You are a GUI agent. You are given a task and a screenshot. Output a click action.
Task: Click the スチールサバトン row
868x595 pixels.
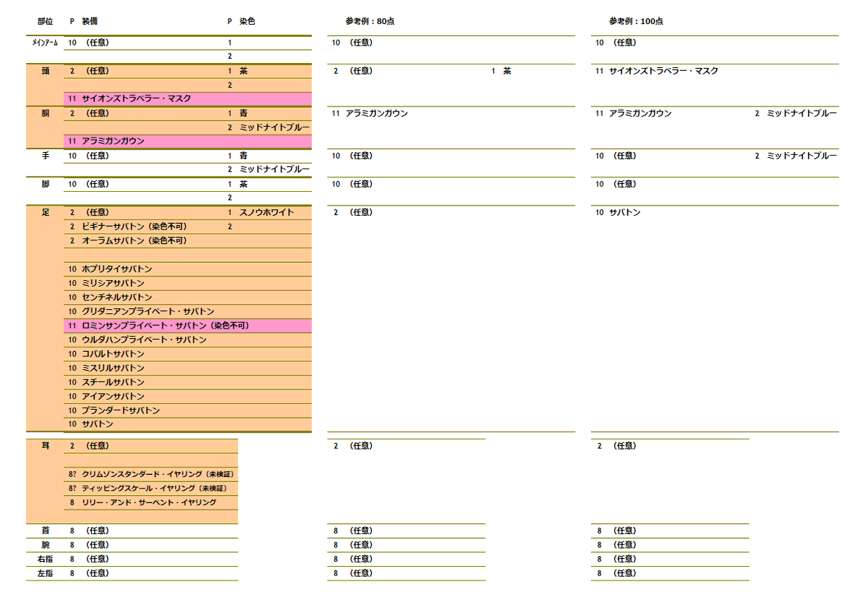187,382
